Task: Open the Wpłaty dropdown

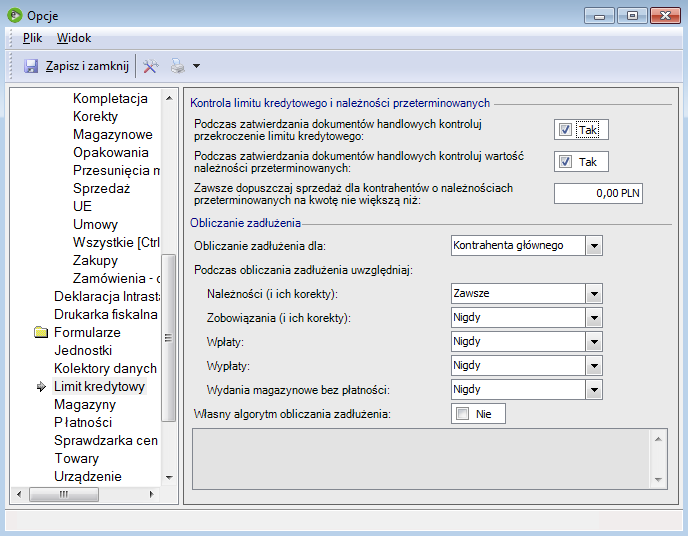Action: coord(594,342)
